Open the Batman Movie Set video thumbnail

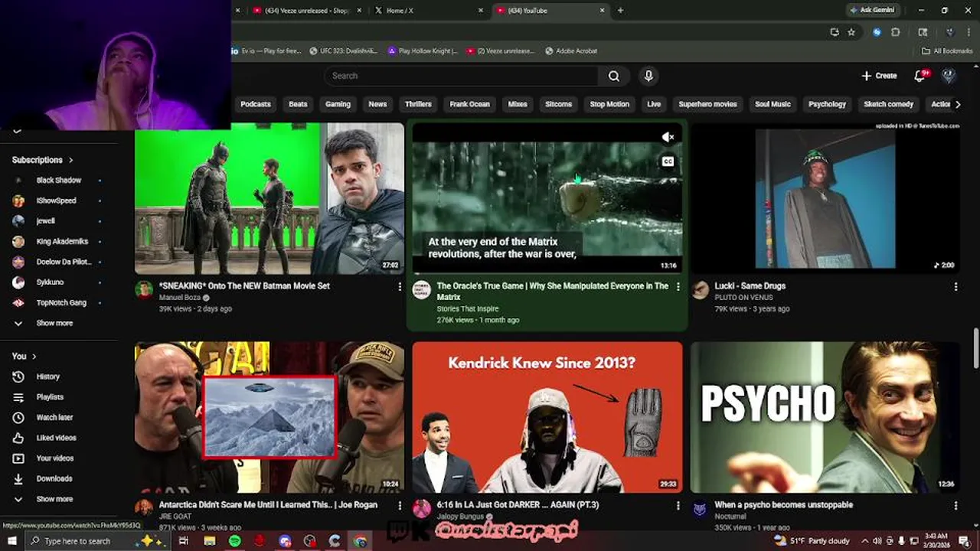point(269,198)
